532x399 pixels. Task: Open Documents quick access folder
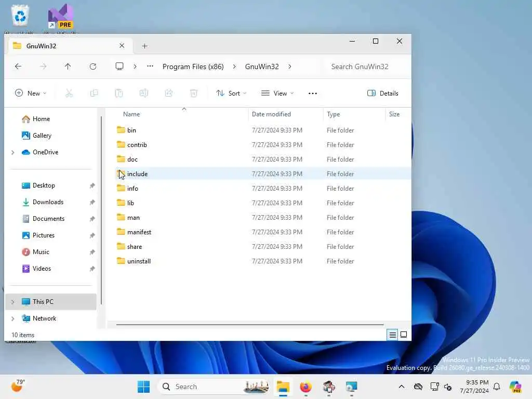(48, 219)
